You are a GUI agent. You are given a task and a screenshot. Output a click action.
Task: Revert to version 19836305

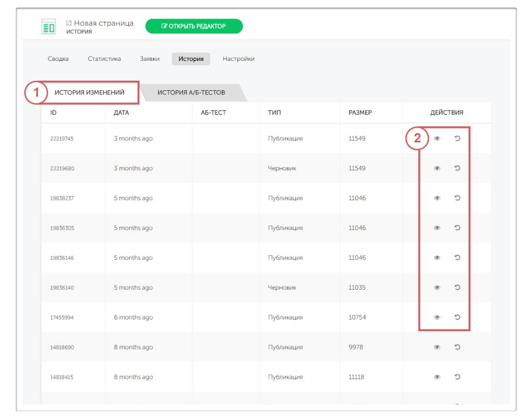coord(457,228)
